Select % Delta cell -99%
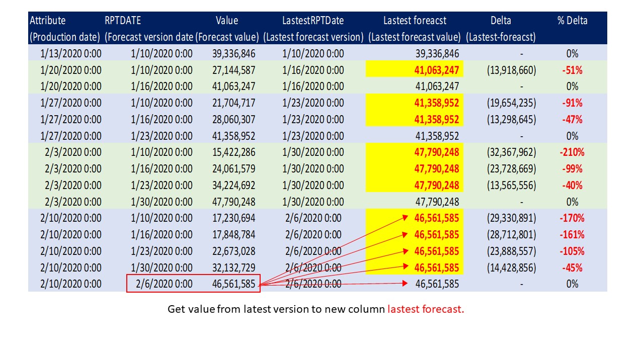The height and width of the screenshot is (362, 644). [572, 169]
